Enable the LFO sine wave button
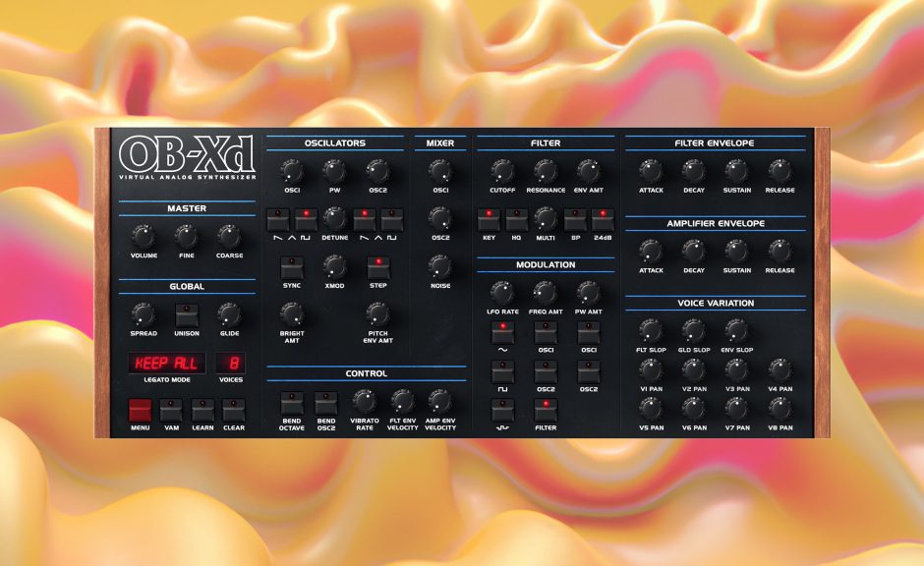This screenshot has width=924, height=566. click(503, 332)
